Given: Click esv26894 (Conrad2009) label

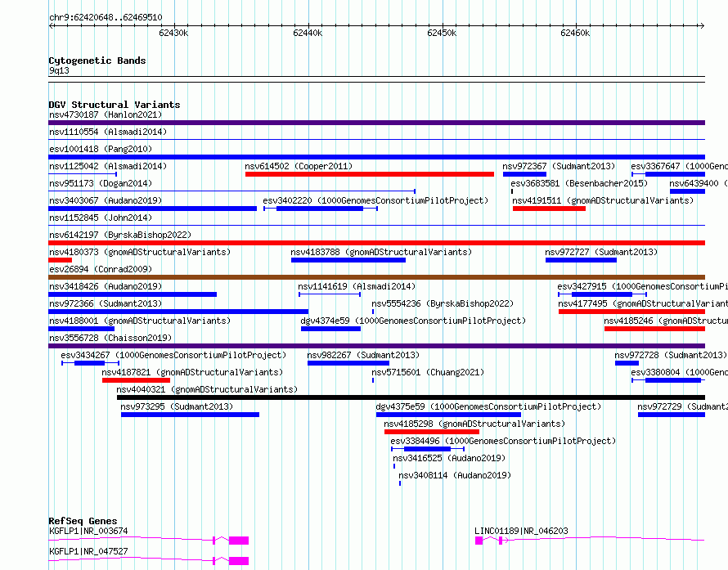Looking at the screenshot, I should pos(101,269).
